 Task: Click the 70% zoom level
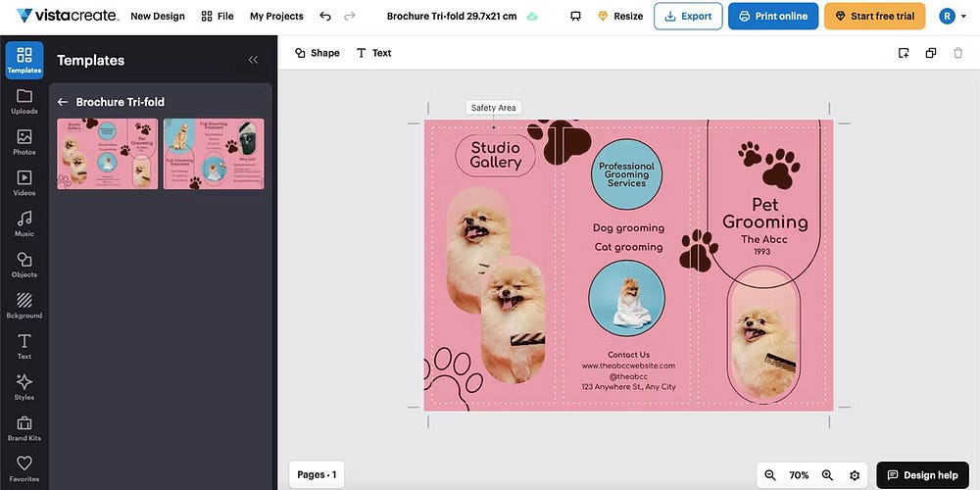point(799,475)
